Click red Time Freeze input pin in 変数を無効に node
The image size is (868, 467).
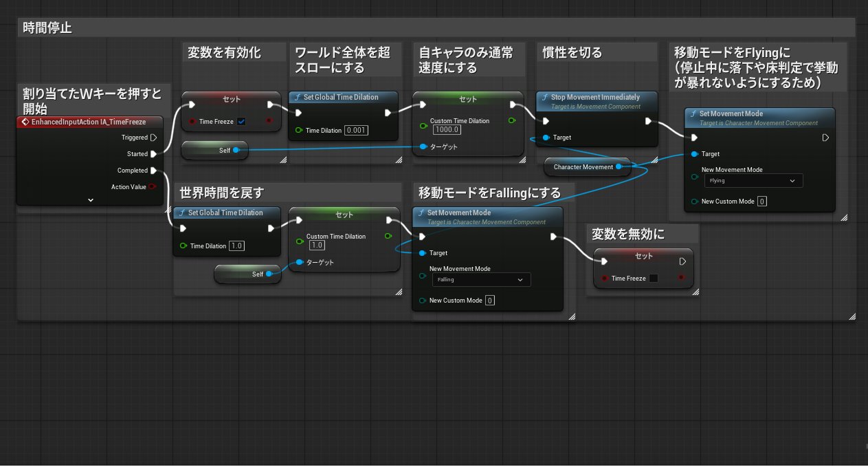click(x=604, y=279)
